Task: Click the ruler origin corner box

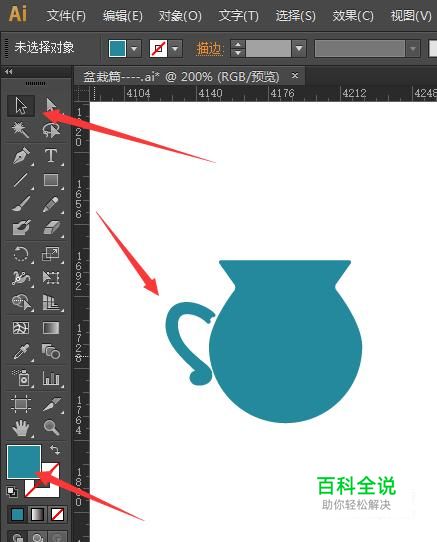Action: [x=82, y=93]
